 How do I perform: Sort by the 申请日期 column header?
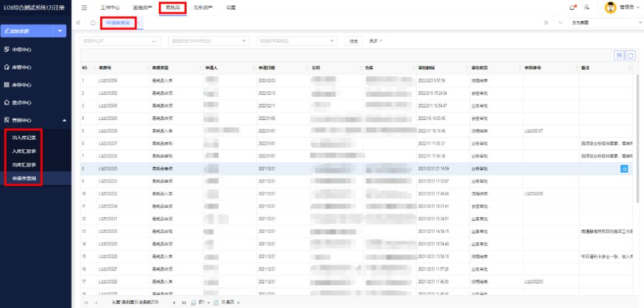267,68
